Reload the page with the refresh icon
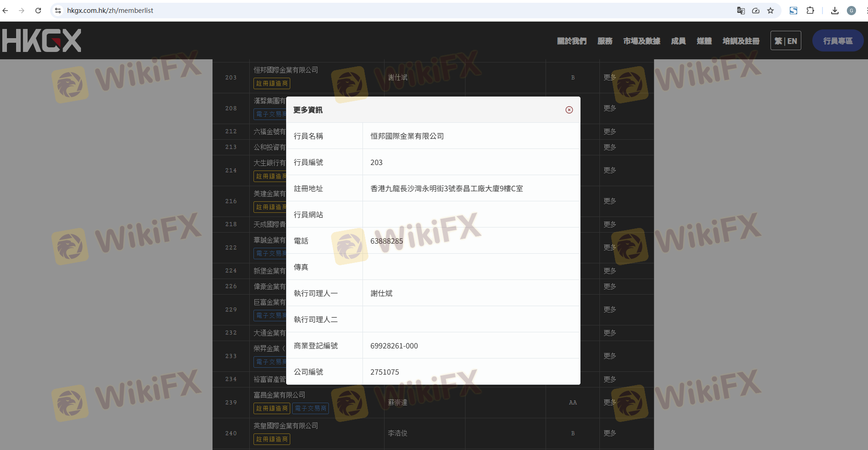 [38, 11]
